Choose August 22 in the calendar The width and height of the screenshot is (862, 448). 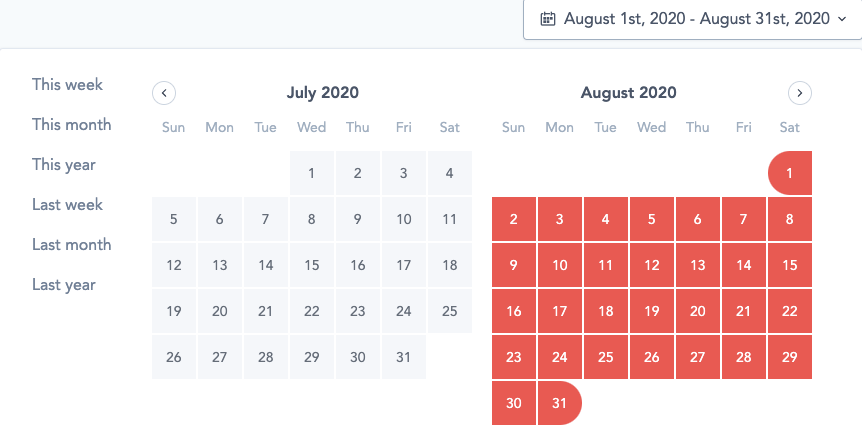click(790, 311)
